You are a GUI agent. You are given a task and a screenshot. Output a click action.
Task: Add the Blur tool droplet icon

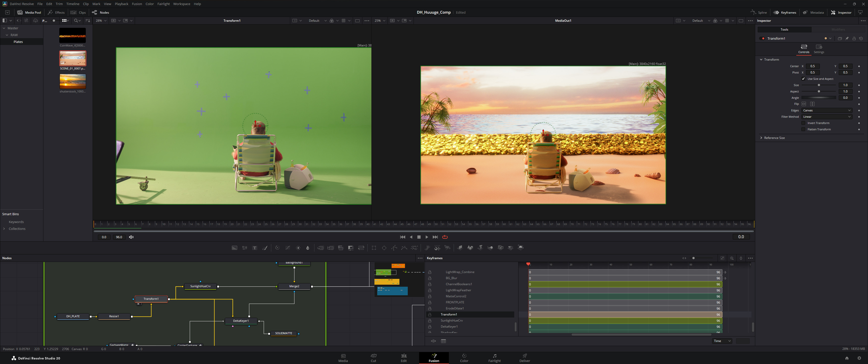click(308, 248)
